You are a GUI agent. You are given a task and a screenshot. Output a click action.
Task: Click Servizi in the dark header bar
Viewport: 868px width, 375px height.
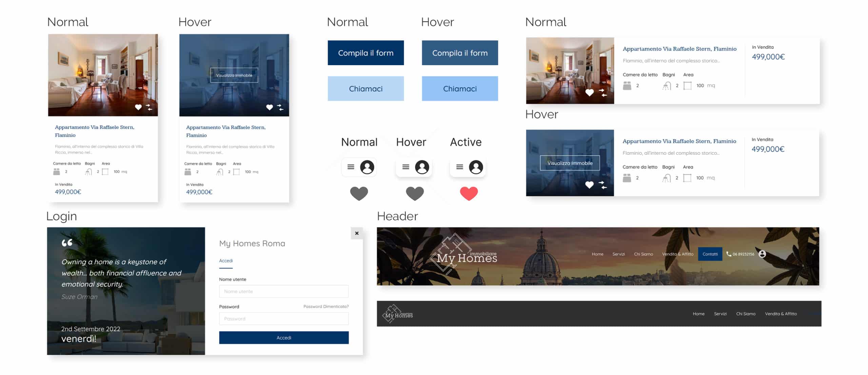pos(720,314)
